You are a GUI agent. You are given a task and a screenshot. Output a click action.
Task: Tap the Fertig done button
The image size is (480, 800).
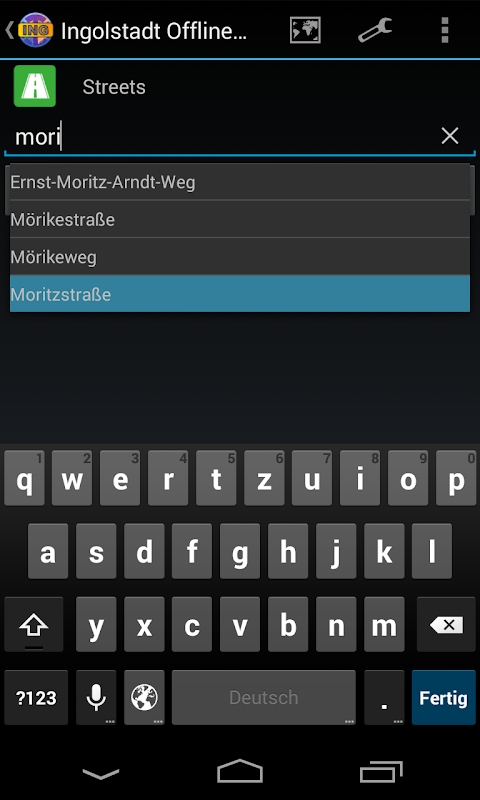443,697
